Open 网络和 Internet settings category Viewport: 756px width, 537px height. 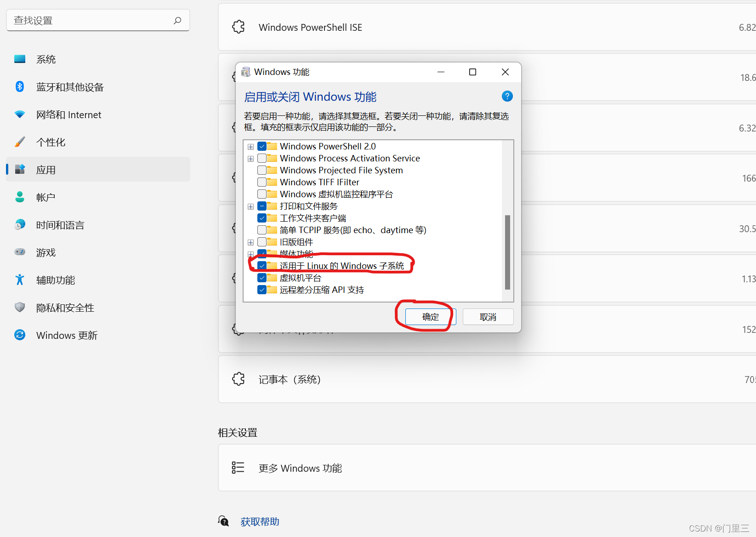(98, 114)
